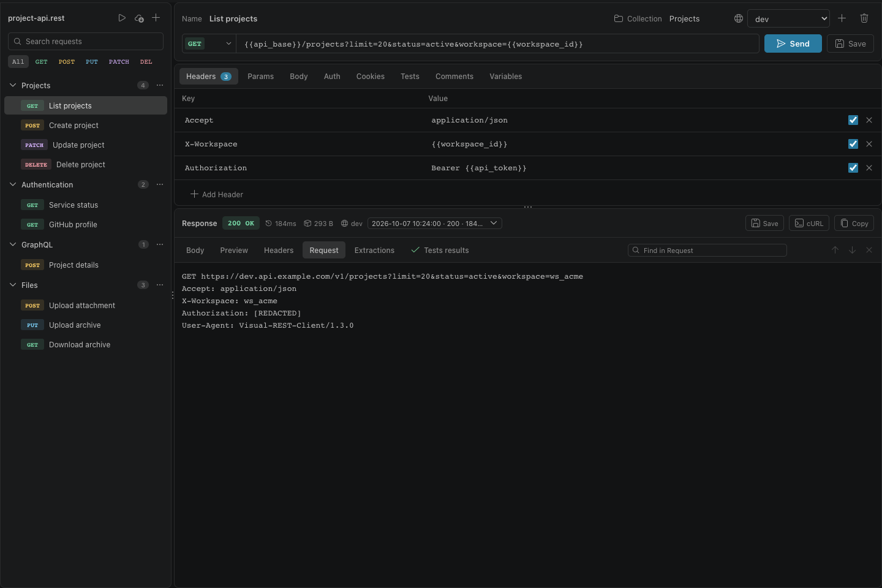This screenshot has width=882, height=588.
Task: Collapse the GraphQL folder
Action: pos(13,244)
